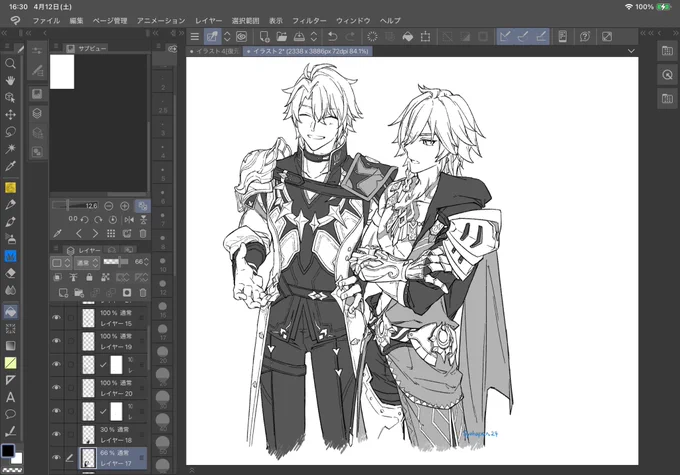The height and width of the screenshot is (475, 680).
Task: Select the Balloon speech bubble tool
Action: pos(10,414)
